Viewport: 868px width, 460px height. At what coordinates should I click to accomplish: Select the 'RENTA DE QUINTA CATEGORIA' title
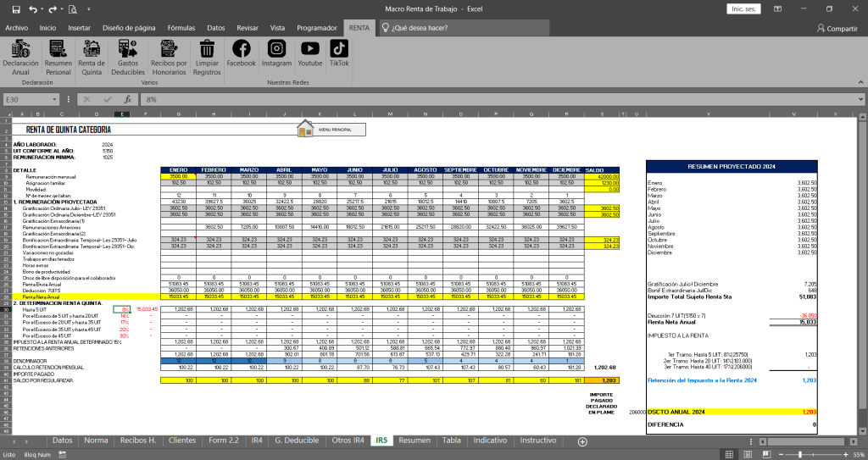[x=69, y=130]
